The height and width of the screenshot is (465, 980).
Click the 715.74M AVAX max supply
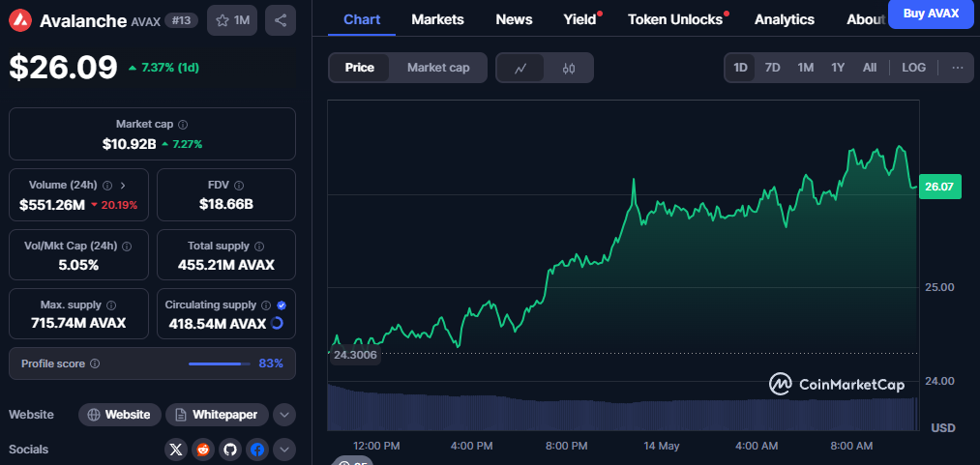click(x=78, y=323)
